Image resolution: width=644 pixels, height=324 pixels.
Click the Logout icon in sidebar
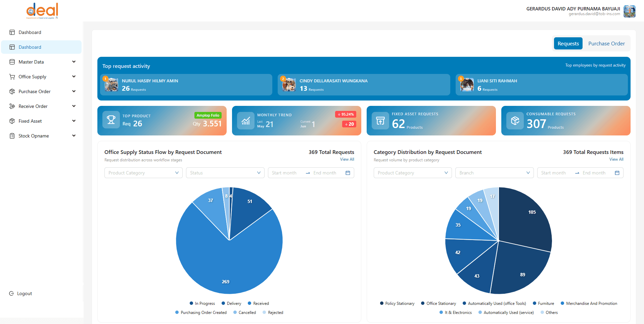coord(11,293)
